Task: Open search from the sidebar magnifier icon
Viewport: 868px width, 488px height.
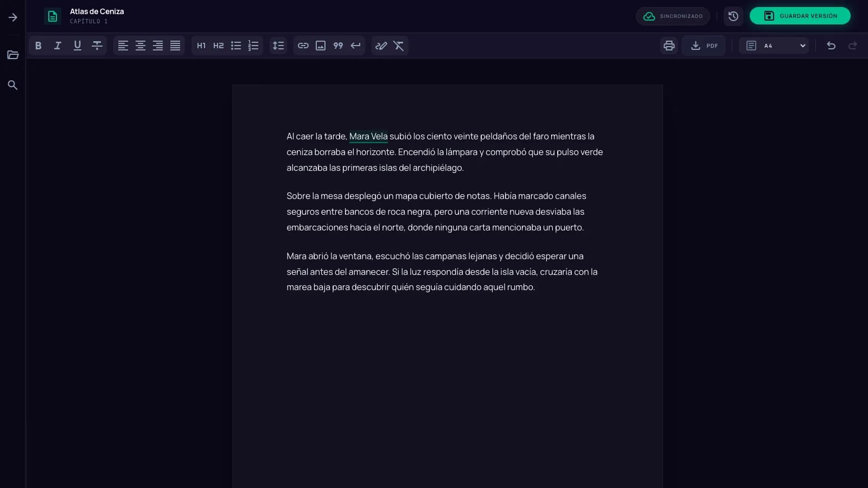Action: click(x=12, y=85)
